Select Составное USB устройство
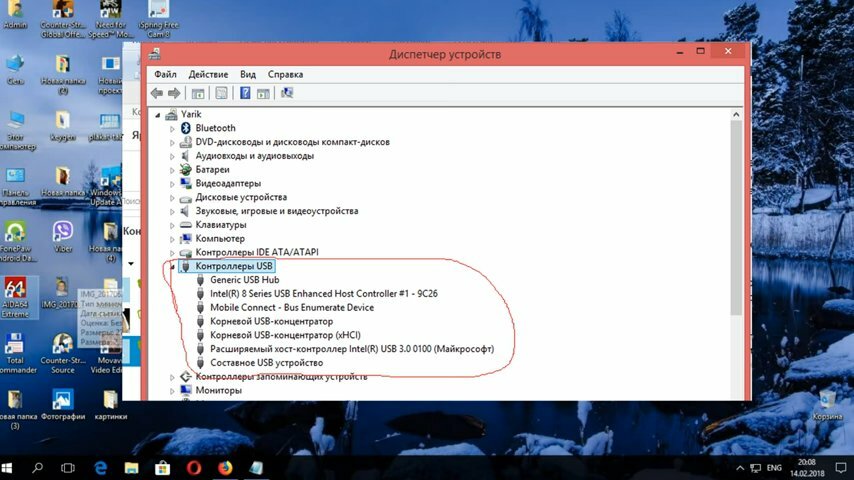The width and height of the screenshot is (854, 480). click(266, 363)
